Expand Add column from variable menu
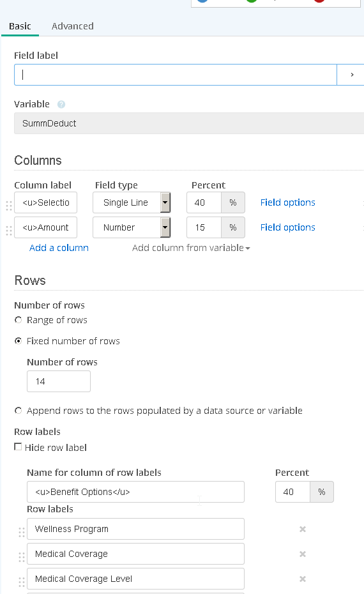The height and width of the screenshot is (594, 364). tap(191, 248)
